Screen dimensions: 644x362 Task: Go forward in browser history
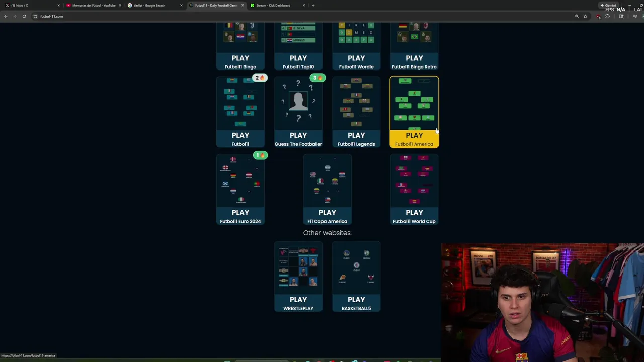click(x=15, y=16)
